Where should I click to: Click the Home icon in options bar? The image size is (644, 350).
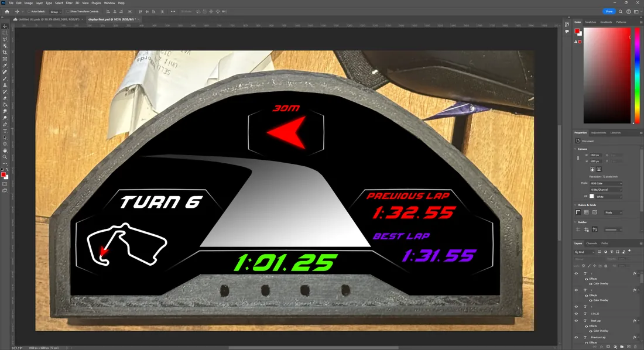pos(7,12)
